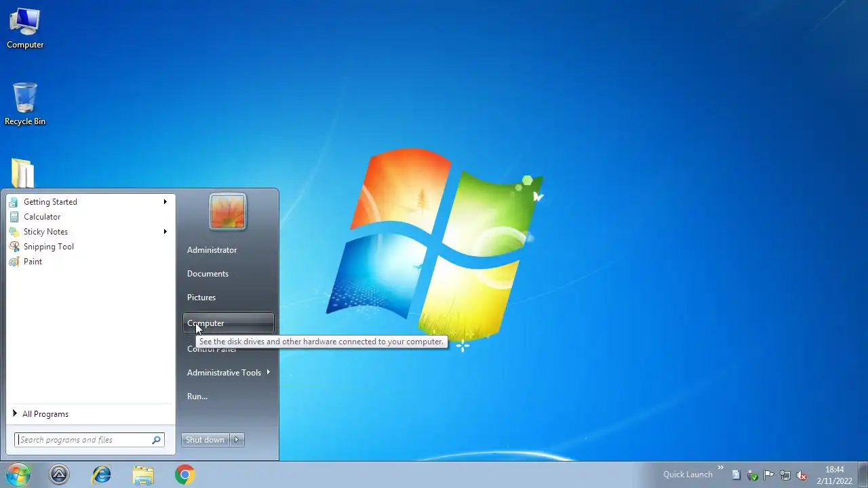
Task: Launch Sticky Notes from Start menu
Action: tap(45, 232)
